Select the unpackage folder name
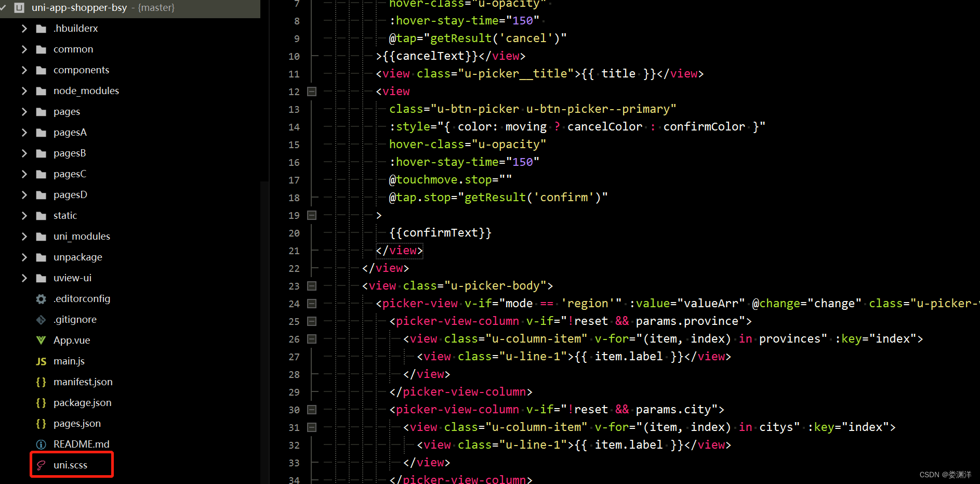The image size is (980, 484). coord(78,257)
